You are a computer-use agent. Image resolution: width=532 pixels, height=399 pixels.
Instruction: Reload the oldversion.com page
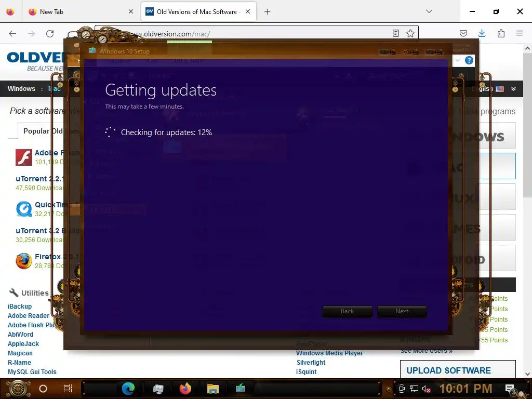tap(50, 33)
